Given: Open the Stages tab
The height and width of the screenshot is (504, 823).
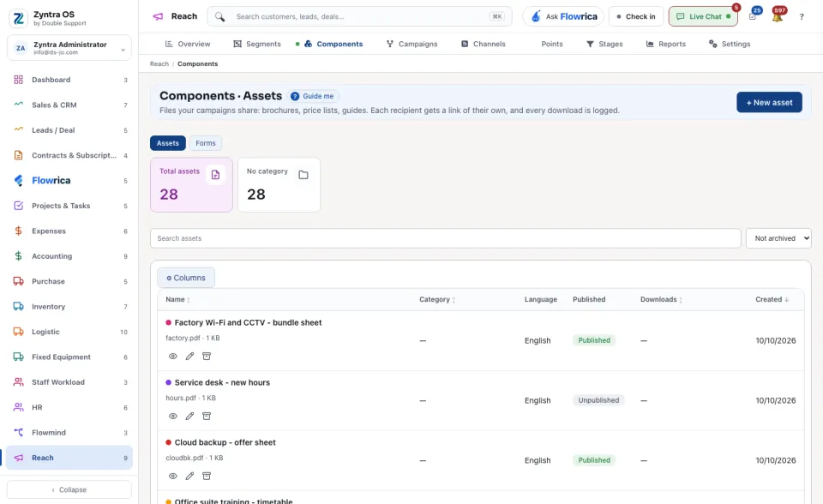Looking at the screenshot, I should point(604,44).
